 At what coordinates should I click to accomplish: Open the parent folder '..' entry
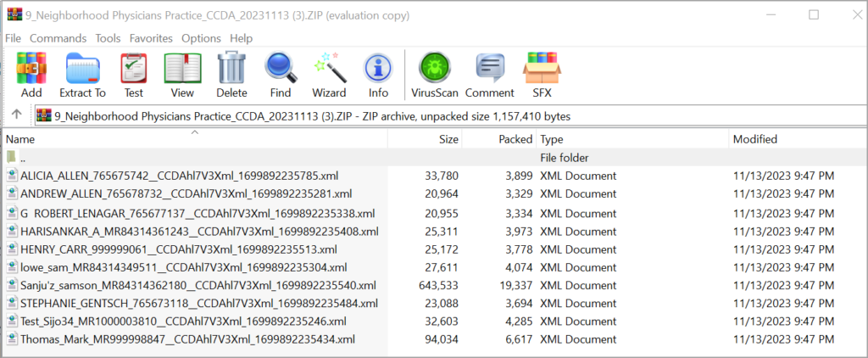(23, 158)
